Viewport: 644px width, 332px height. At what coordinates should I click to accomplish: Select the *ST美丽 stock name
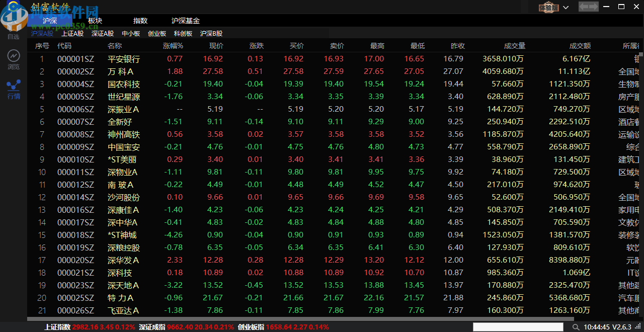tap(122, 159)
